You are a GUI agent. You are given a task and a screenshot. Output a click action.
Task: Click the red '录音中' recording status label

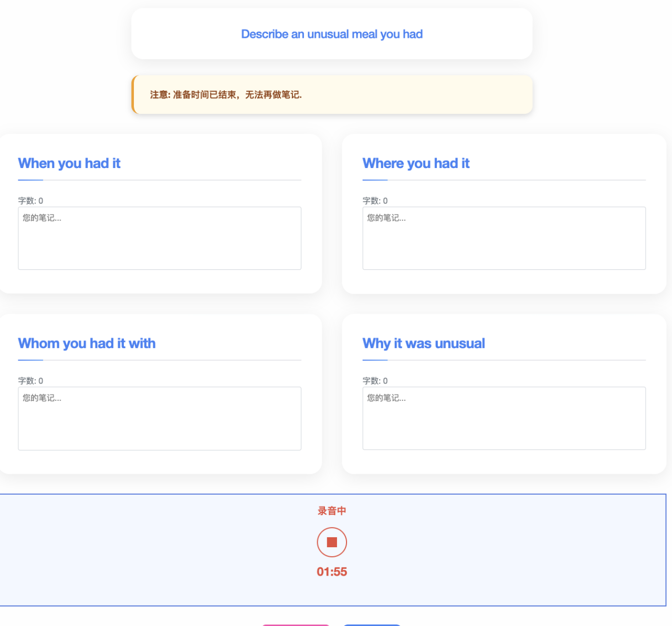(x=332, y=511)
